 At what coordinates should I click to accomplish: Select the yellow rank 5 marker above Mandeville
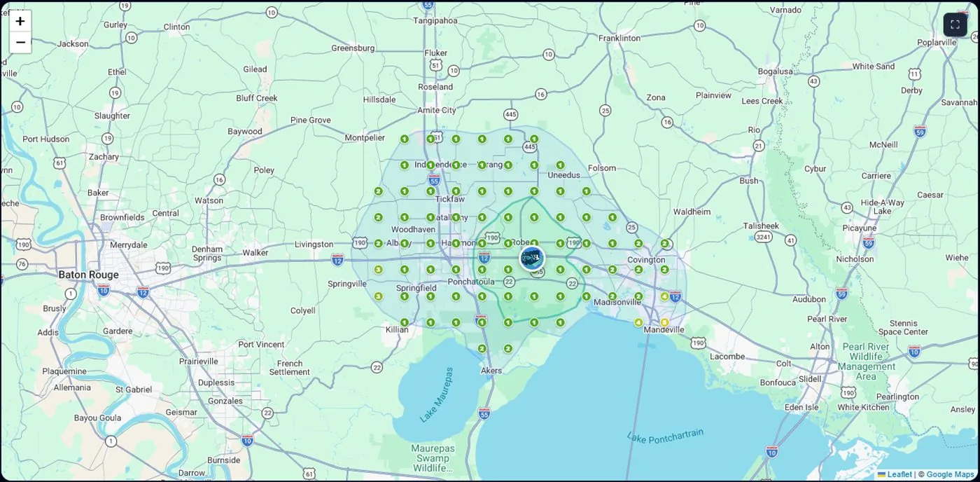[664, 322]
